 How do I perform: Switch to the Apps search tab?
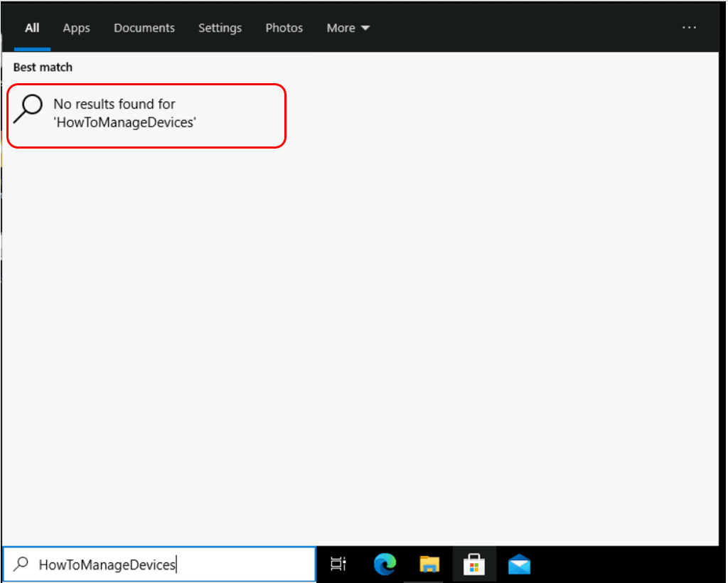tap(76, 28)
